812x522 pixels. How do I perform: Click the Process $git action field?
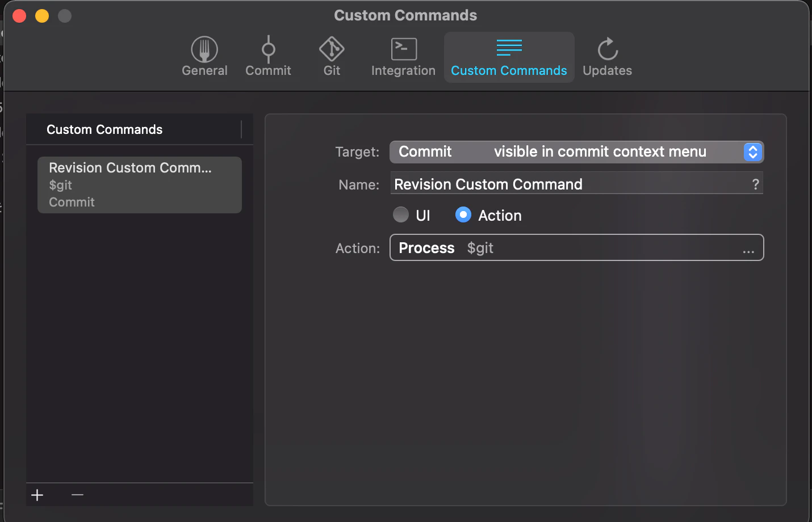576,248
